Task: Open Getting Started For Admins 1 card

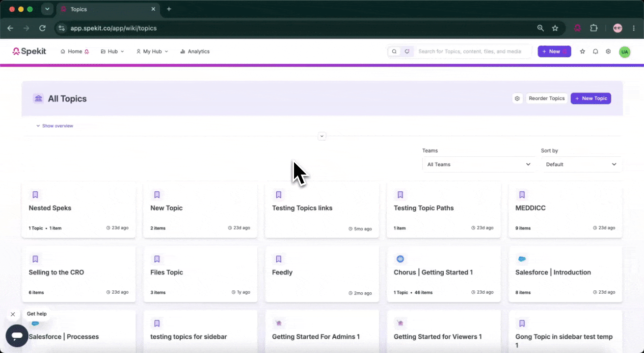Action: [322, 331]
